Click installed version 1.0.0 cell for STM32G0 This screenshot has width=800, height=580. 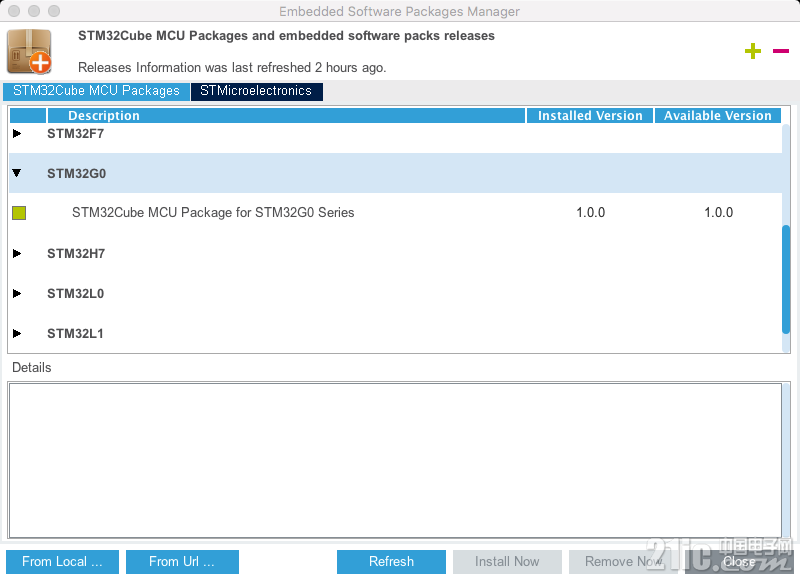590,213
